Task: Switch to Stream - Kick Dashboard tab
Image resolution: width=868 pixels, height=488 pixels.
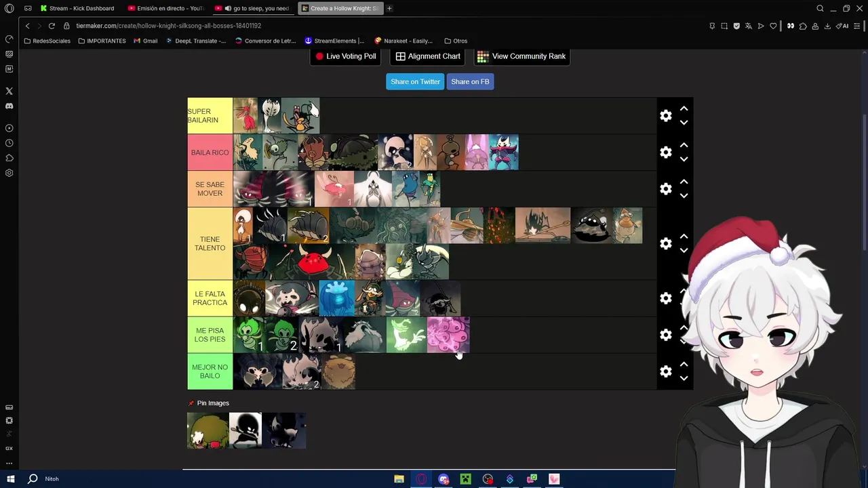Action: coord(77,8)
